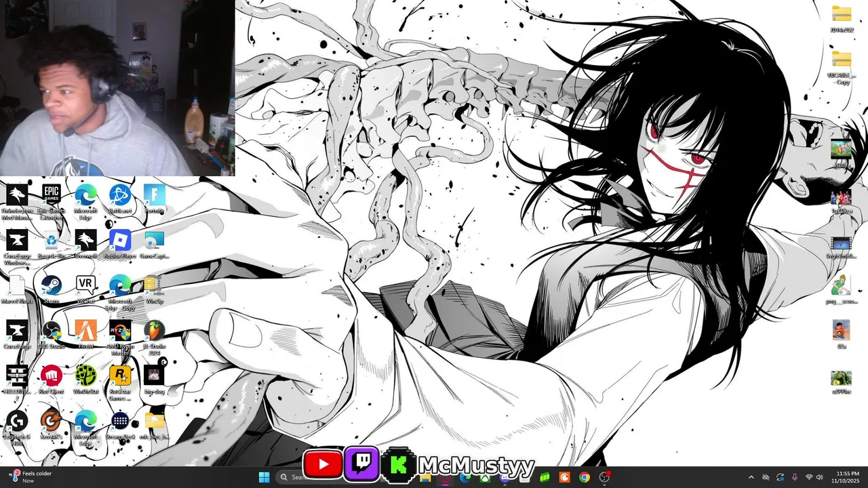
Task: Select the png_ image file on desktop
Action: pos(842,289)
